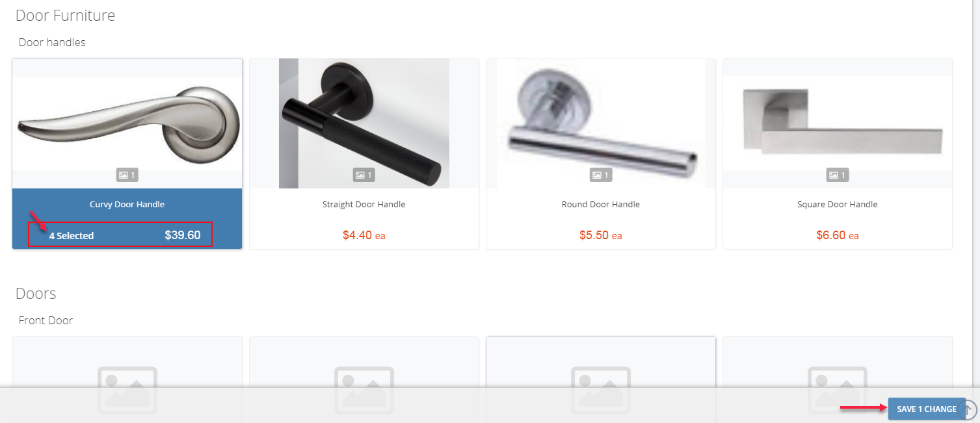Click the Curvy Door Handle photo
Image resolution: width=980 pixels, height=423 pixels.
(x=127, y=123)
